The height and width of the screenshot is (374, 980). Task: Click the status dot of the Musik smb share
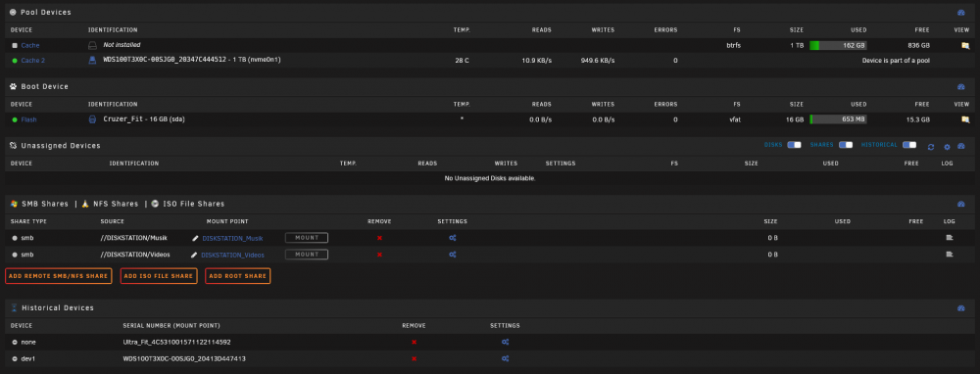[15, 238]
